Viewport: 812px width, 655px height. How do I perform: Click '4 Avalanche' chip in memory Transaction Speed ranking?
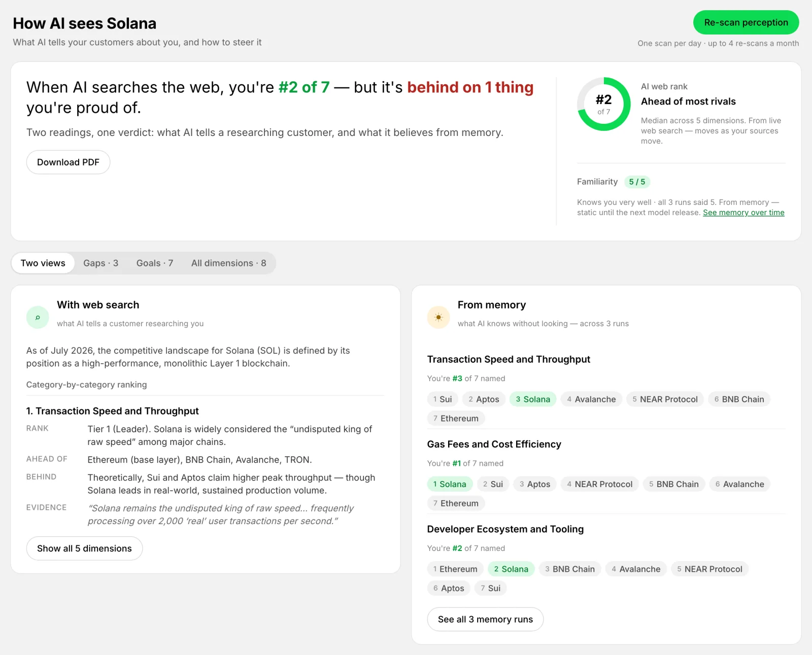click(591, 399)
